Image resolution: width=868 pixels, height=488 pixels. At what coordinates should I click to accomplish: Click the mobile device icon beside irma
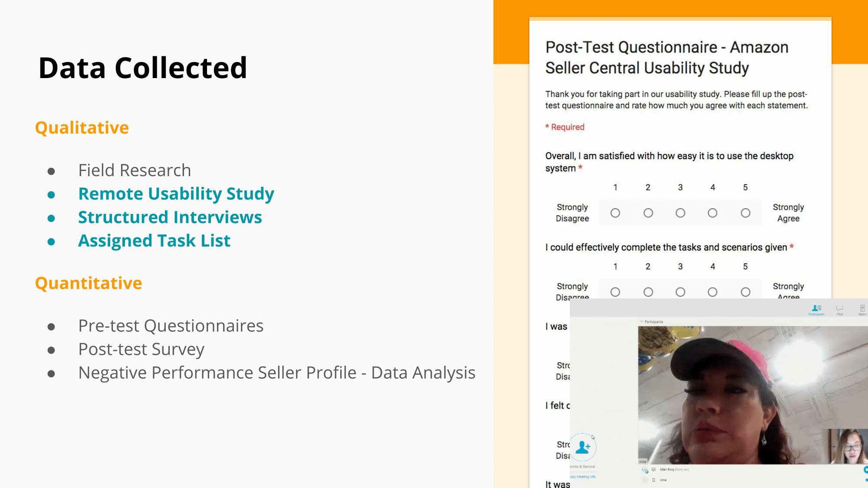coord(654,480)
